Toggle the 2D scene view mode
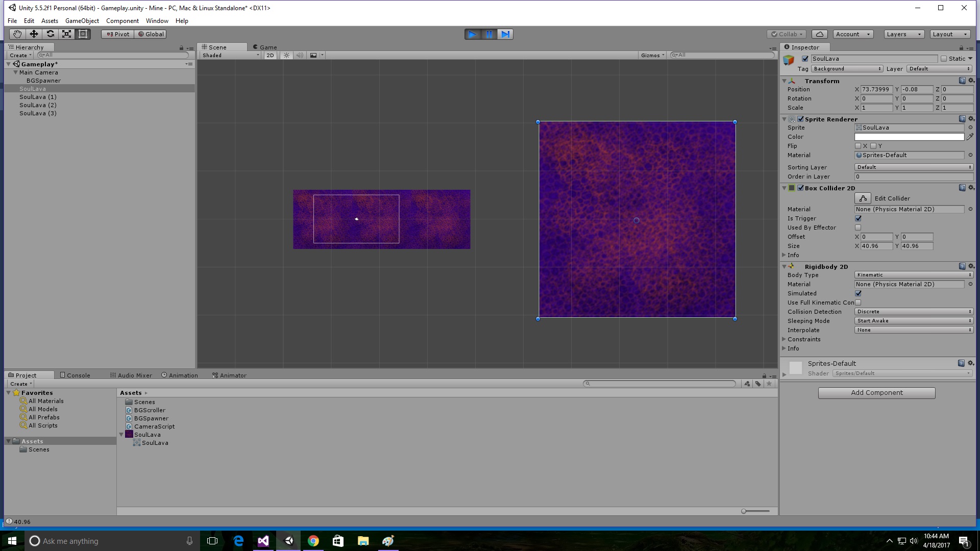 [270, 55]
